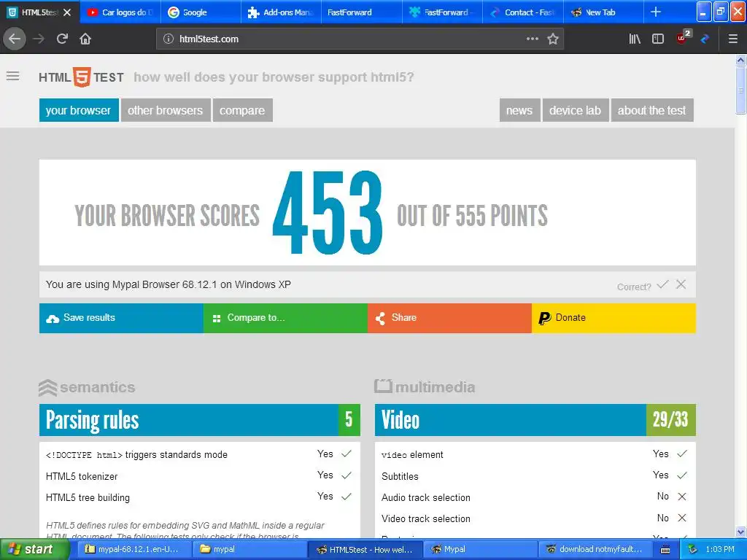This screenshot has width=747, height=560.
Task: Click the Donate button
Action: [614, 318]
